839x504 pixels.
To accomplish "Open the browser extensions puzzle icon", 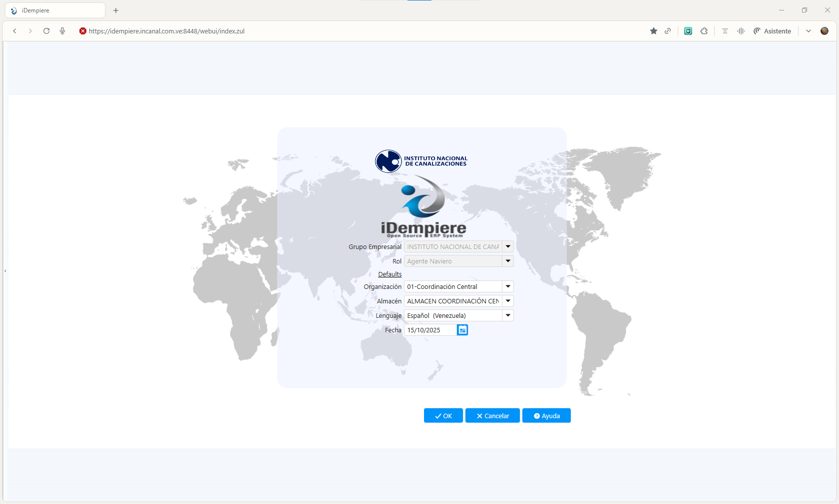I will click(x=704, y=31).
